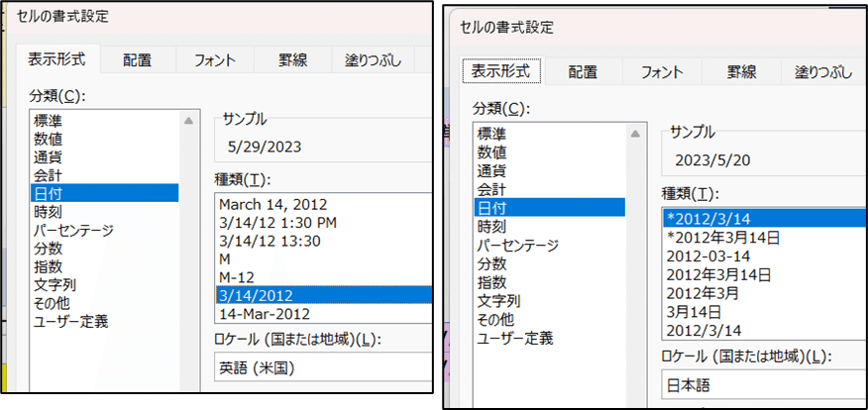The height and width of the screenshot is (410, 868).
Task: Open the フォント tab in left dialog
Action: click(215, 59)
